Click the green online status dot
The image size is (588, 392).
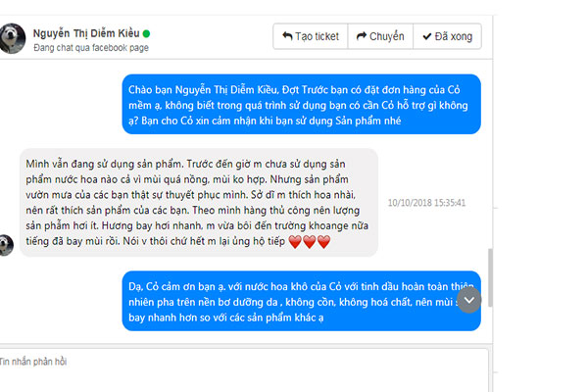click(146, 33)
